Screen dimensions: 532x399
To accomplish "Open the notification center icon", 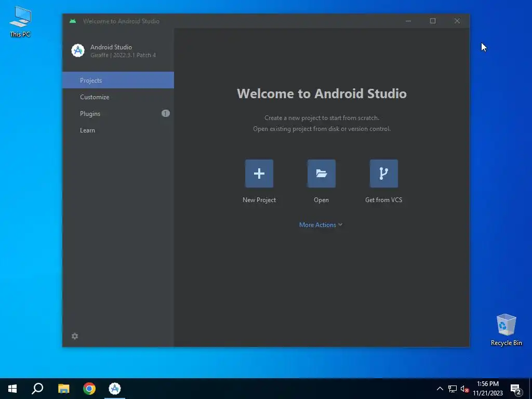I will pyautogui.click(x=516, y=389).
